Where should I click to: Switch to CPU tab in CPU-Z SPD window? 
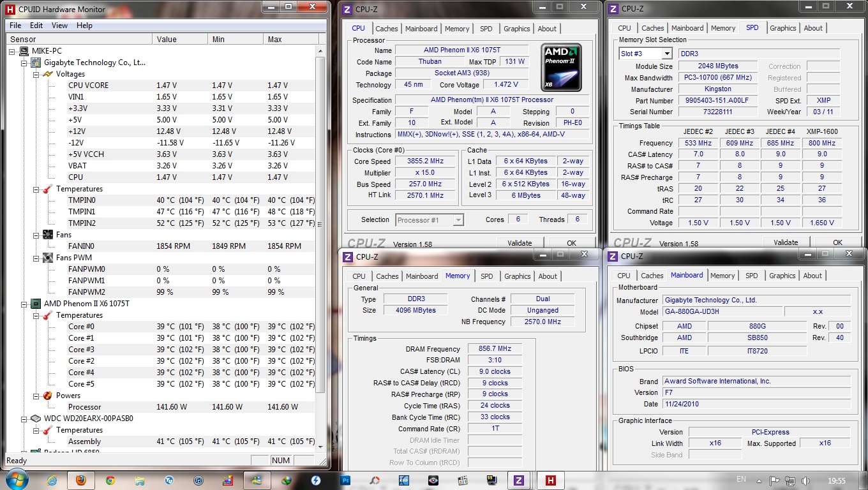click(625, 28)
